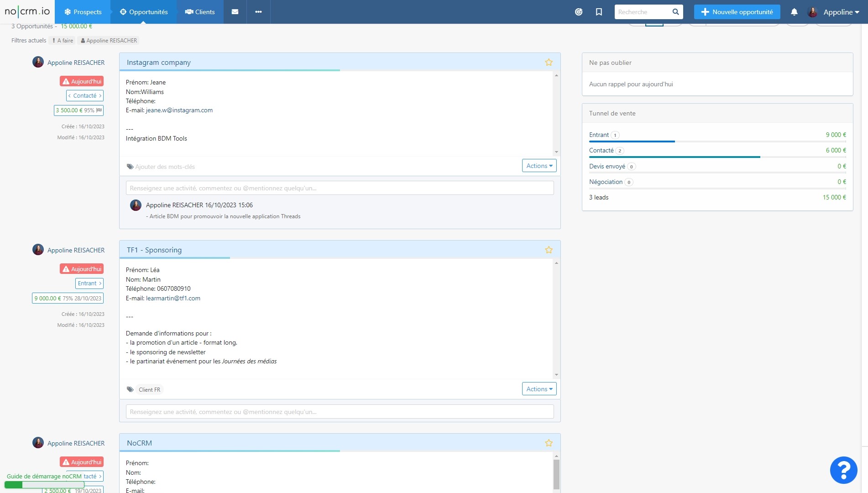Click the Contacté progress bar in Tunnel de vente
This screenshot has width=868, height=493.
click(x=717, y=157)
